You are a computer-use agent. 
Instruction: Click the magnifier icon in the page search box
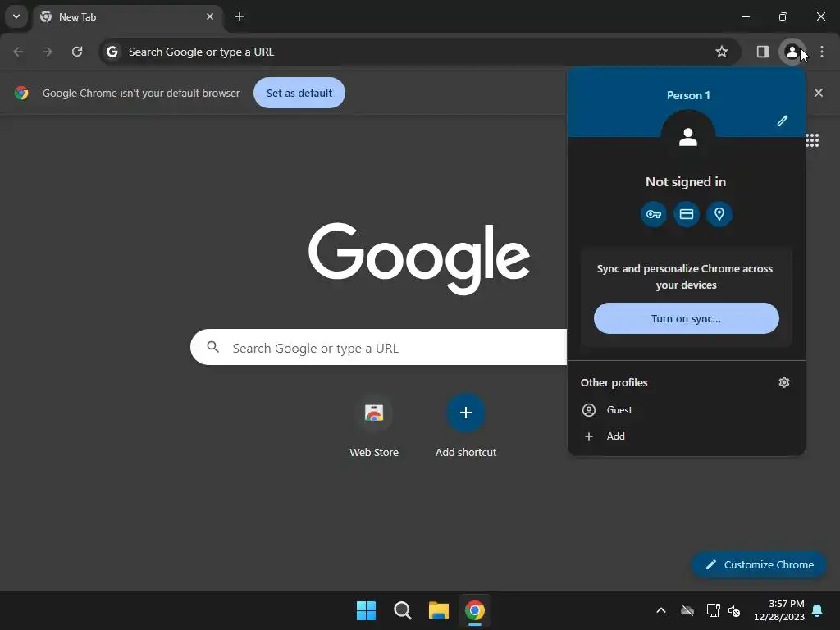[x=212, y=347]
